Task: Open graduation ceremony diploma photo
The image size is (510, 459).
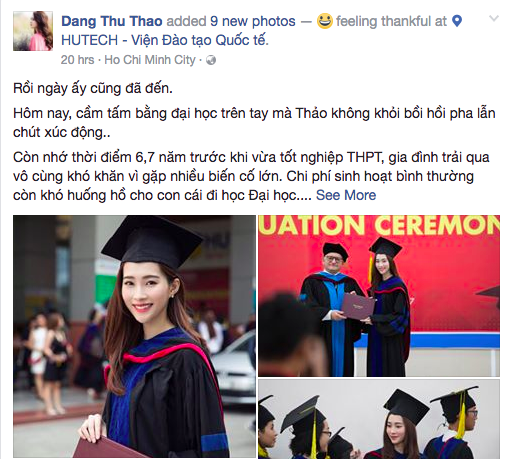Action: point(379,296)
